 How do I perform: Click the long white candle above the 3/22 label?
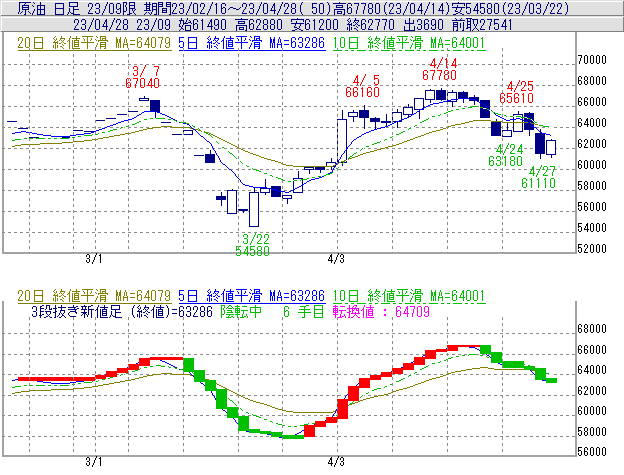254,209
